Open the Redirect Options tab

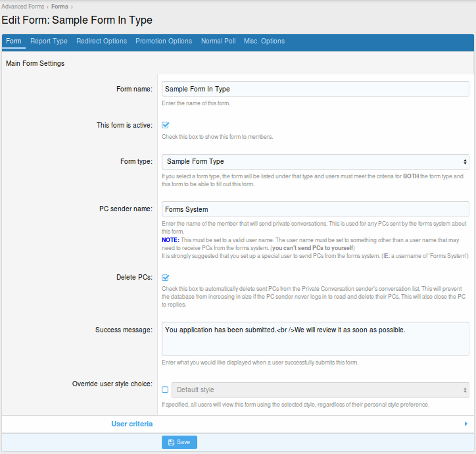[x=101, y=41]
